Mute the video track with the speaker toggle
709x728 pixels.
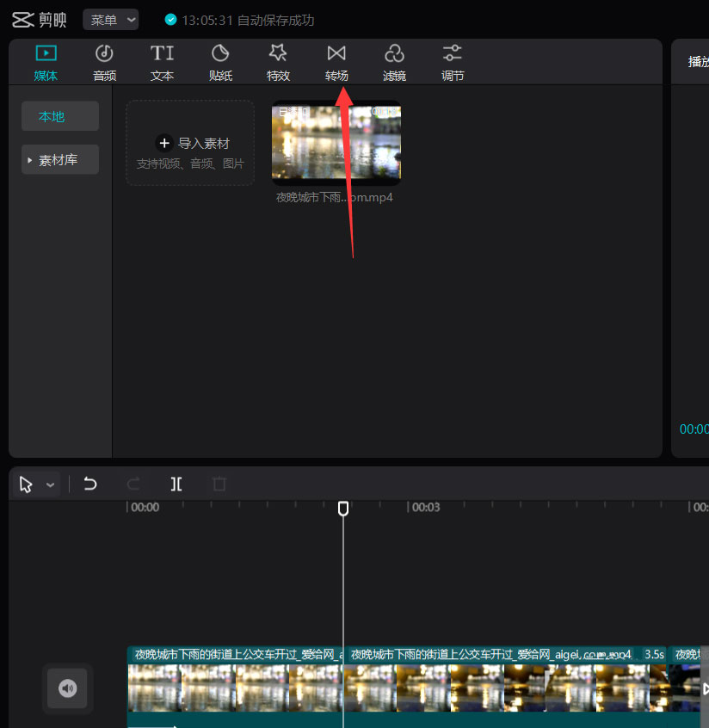pyautogui.click(x=67, y=688)
